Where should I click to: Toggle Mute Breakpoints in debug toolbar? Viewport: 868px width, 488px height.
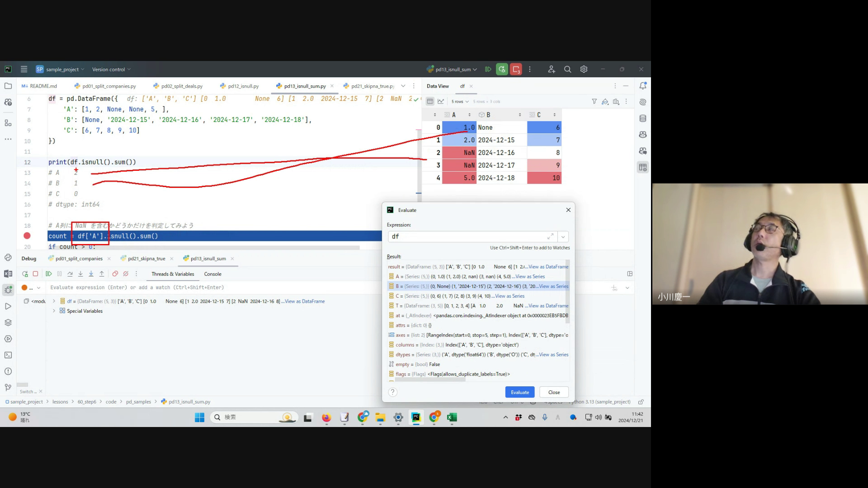click(126, 274)
